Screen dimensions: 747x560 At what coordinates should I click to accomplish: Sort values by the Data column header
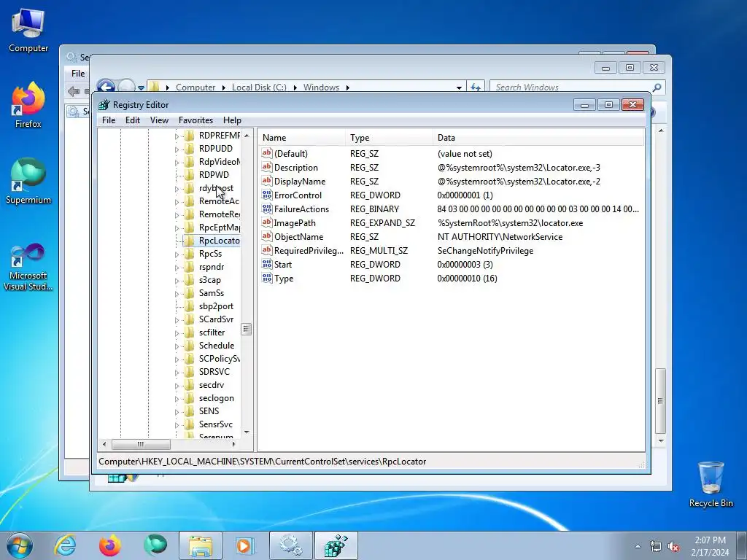point(538,138)
